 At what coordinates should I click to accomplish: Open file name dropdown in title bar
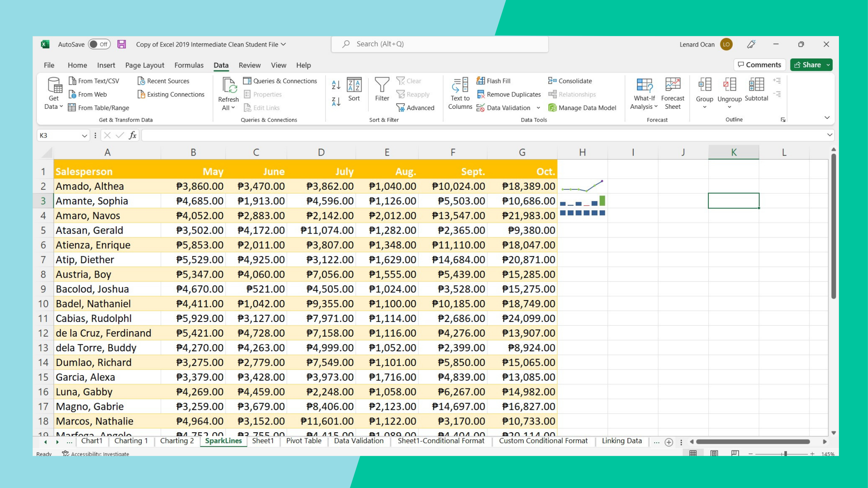pos(284,44)
